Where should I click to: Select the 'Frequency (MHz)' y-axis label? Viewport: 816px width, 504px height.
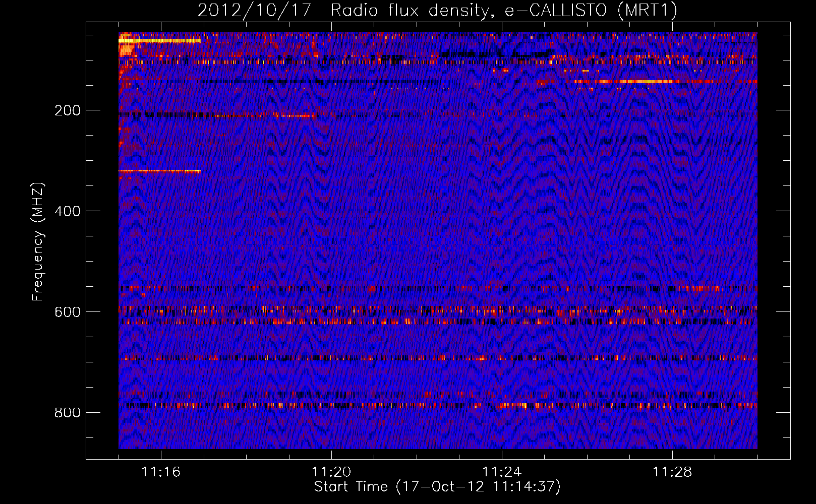pyautogui.click(x=38, y=241)
